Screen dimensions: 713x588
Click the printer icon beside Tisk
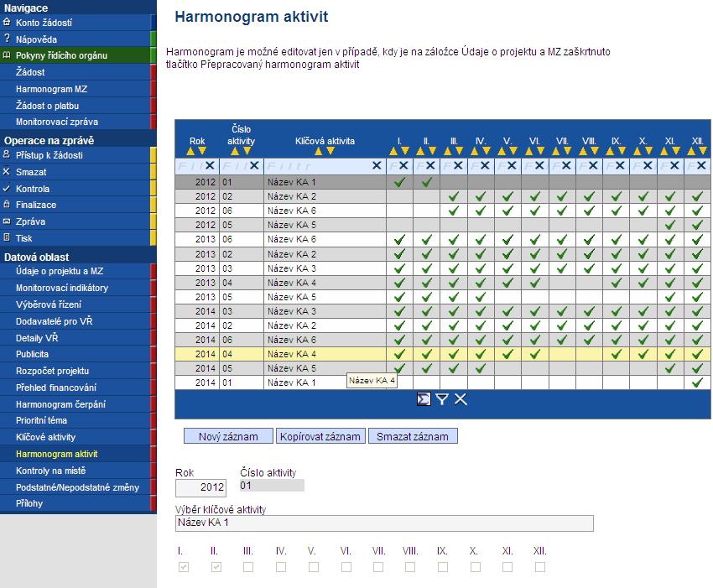coord(7,237)
